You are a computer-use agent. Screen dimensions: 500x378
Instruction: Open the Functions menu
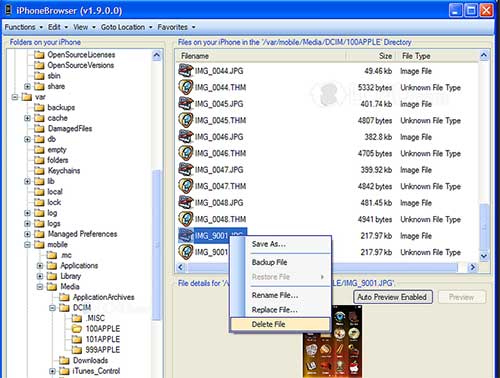[23, 27]
